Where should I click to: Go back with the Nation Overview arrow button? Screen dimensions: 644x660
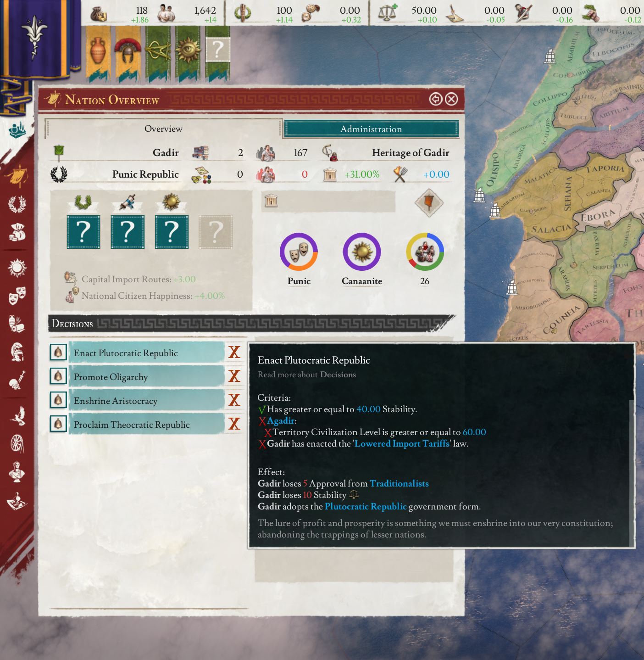point(436,99)
